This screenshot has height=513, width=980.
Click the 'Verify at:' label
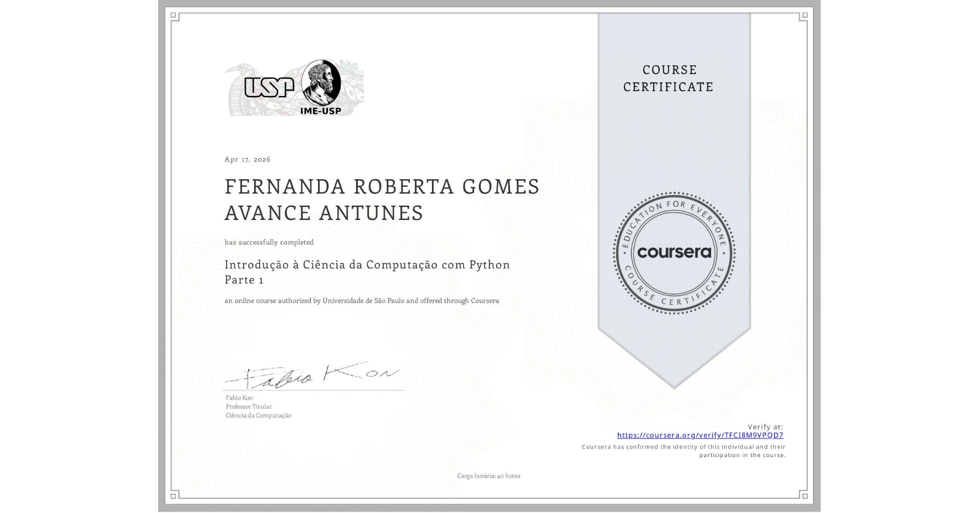coord(765,427)
